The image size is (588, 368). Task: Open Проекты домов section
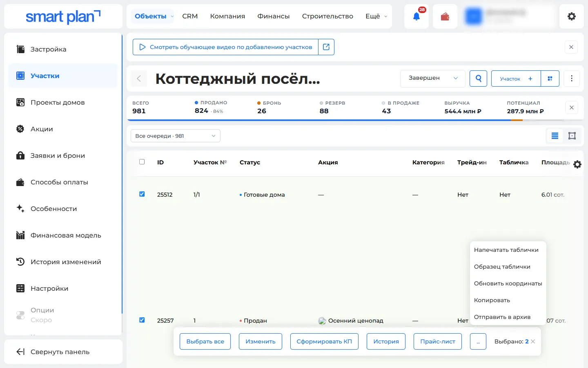pos(63,102)
